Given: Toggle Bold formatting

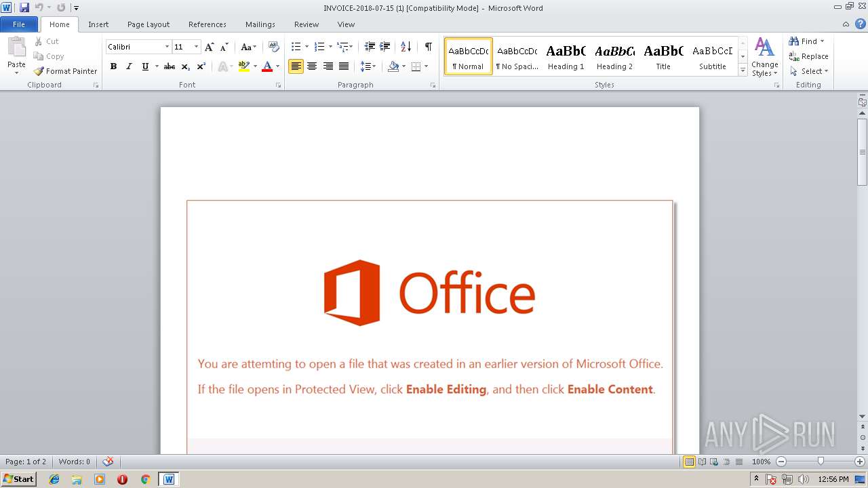Looking at the screenshot, I should (113, 66).
